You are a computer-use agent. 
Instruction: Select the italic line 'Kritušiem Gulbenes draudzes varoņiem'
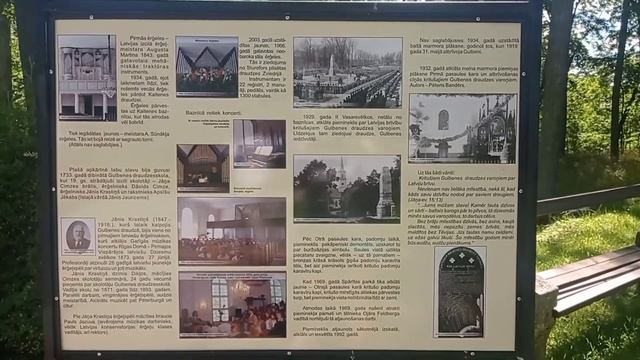tap(462, 181)
